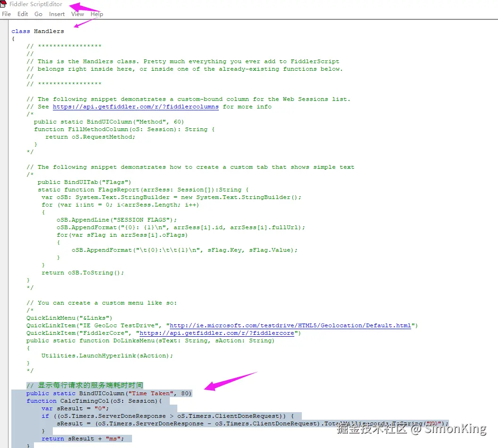The width and height of the screenshot is (498, 448).
Task: Open the getfiddler.com fiddlercore link
Action: (217, 333)
